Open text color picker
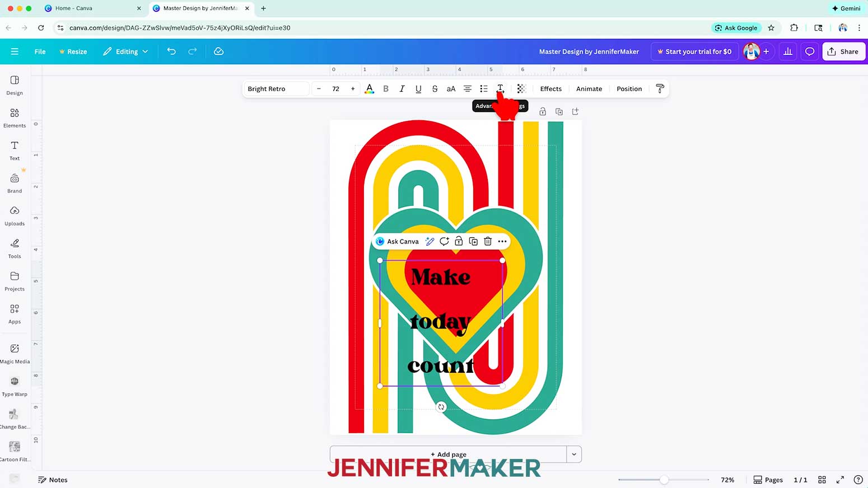Screen dimensions: 868x488 pyautogui.click(x=369, y=89)
